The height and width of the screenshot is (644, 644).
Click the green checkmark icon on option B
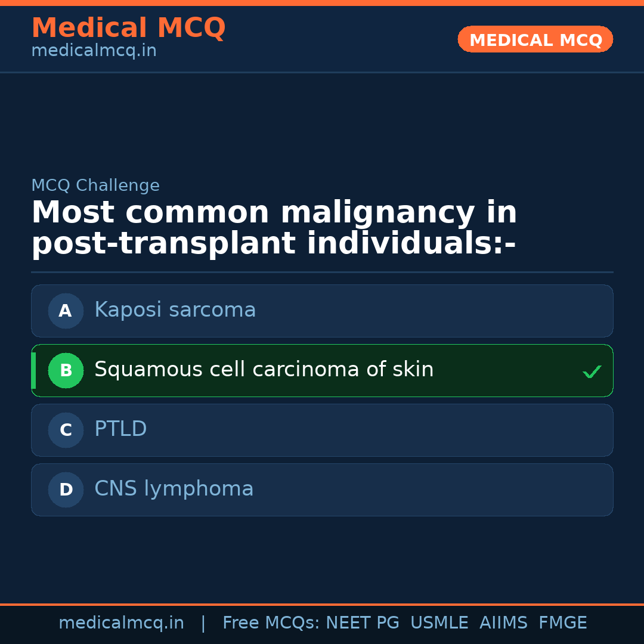pyautogui.click(x=592, y=372)
